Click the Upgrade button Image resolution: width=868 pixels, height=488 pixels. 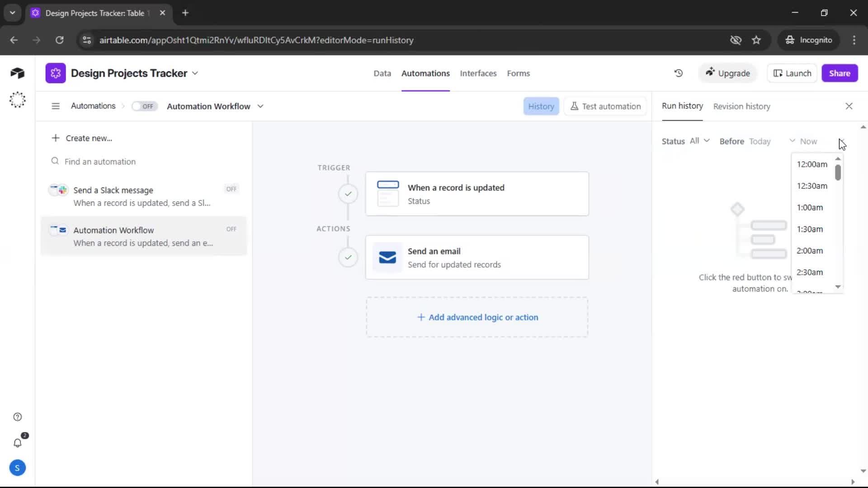pyautogui.click(x=727, y=73)
